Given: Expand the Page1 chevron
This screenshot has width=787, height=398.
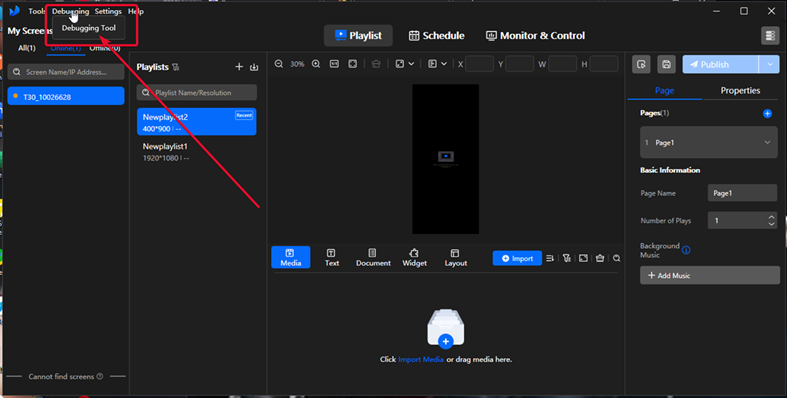Looking at the screenshot, I should tap(767, 143).
